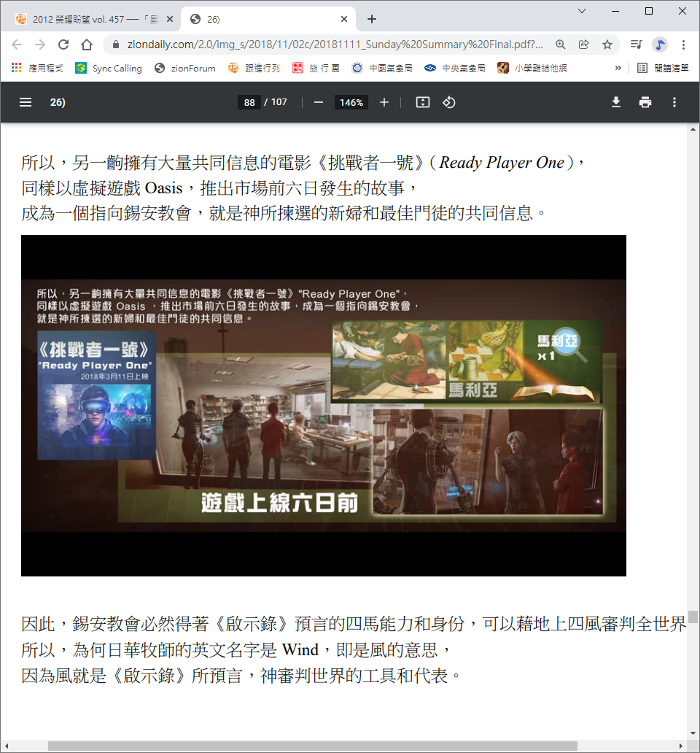The image size is (700, 753).
Task: Click the horizontal scrollbar thumb
Action: coord(312,746)
